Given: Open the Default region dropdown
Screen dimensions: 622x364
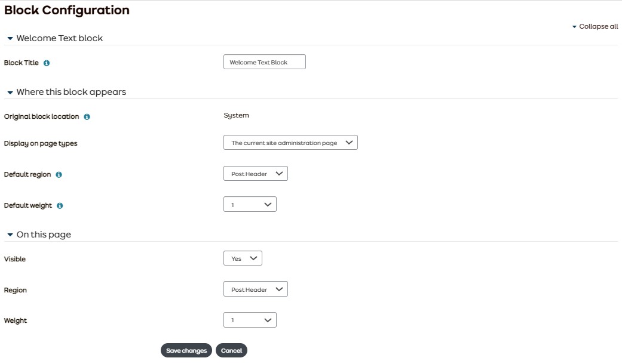Looking at the screenshot, I should click(255, 174).
